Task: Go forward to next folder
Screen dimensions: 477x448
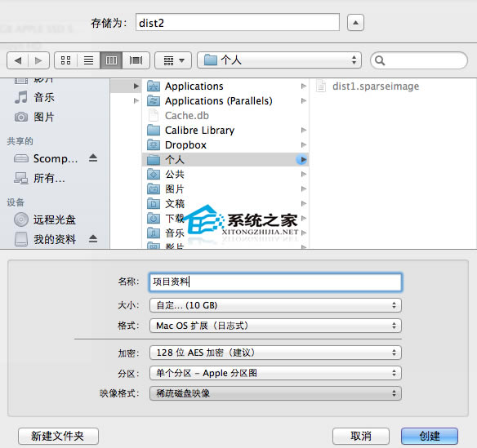Action: [x=38, y=60]
